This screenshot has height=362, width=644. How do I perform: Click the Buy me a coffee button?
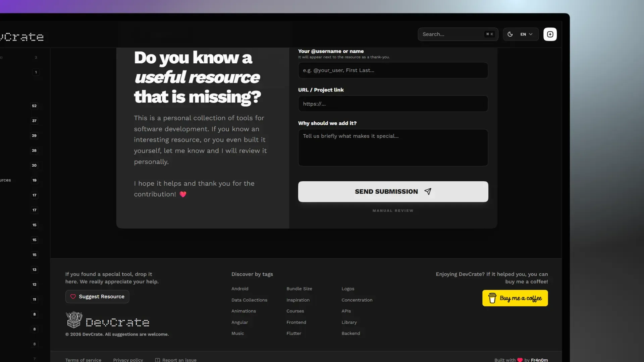point(515,298)
